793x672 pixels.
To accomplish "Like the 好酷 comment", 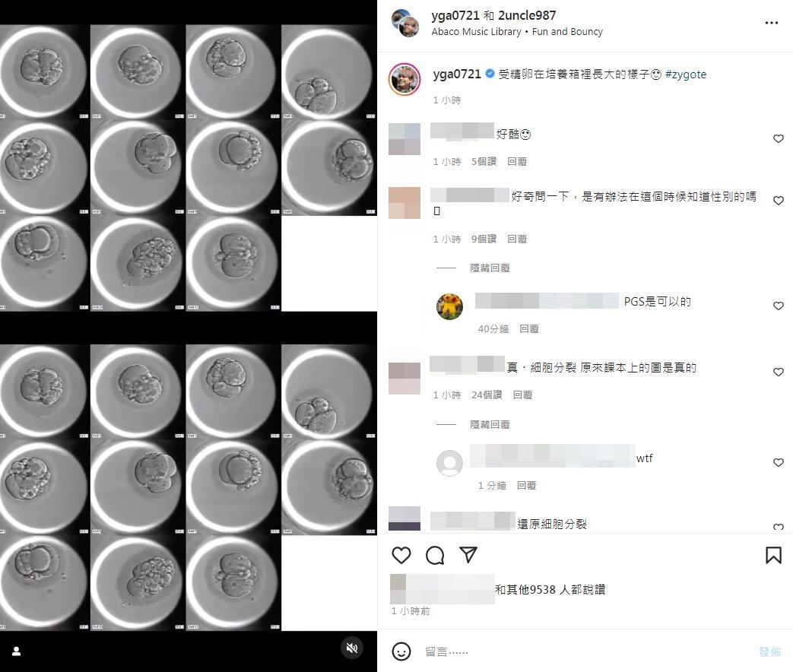I will click(x=779, y=138).
